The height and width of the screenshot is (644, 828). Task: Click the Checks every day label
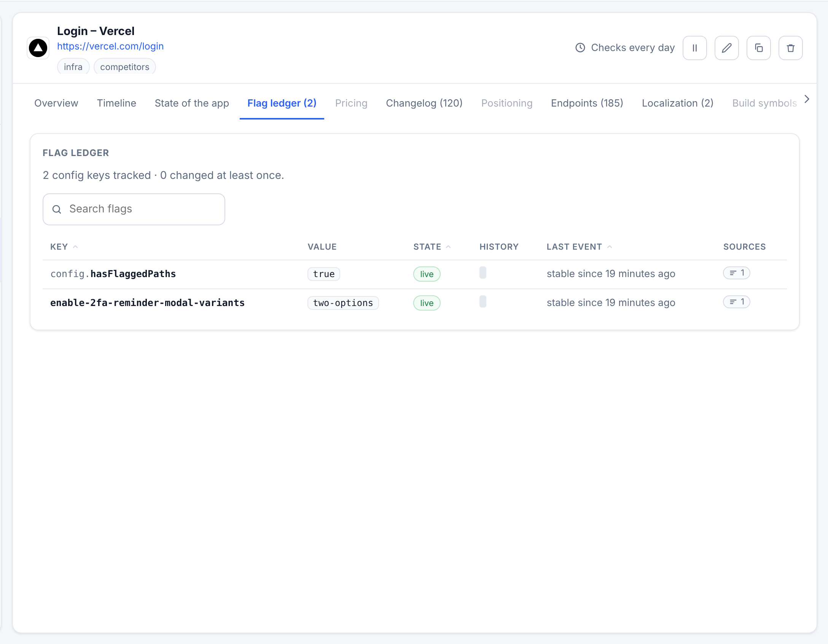coord(633,48)
